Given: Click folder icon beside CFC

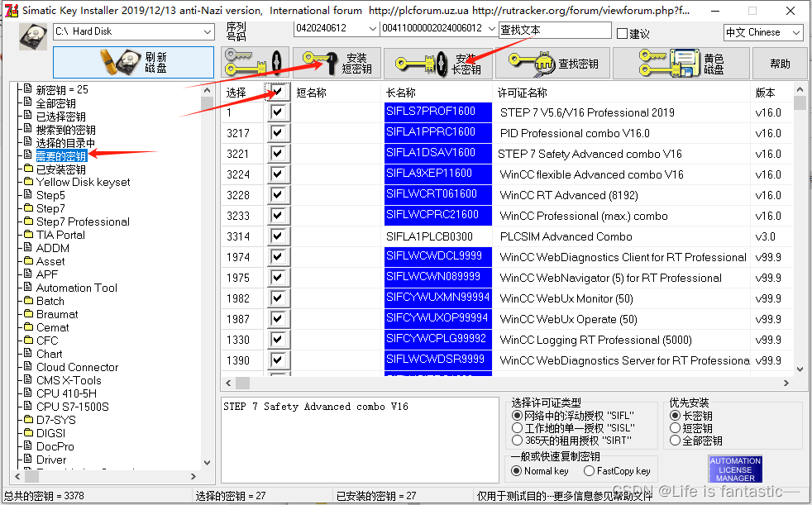Looking at the screenshot, I should click(x=28, y=340).
